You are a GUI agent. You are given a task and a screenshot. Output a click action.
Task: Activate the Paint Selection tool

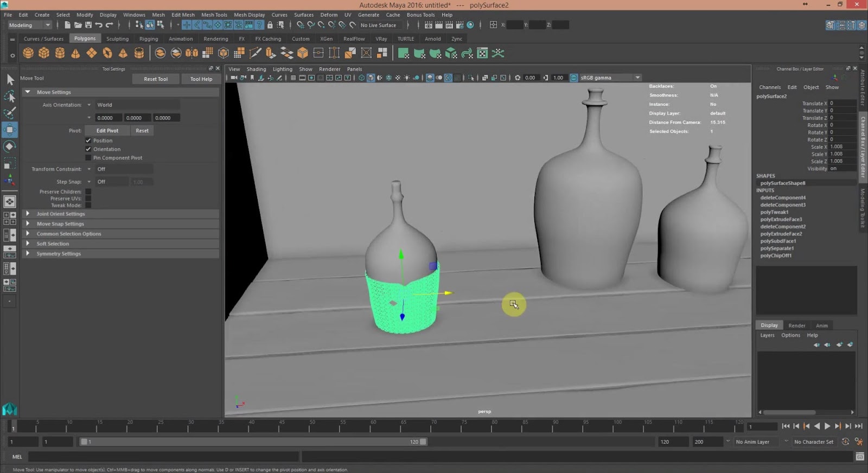click(x=10, y=113)
